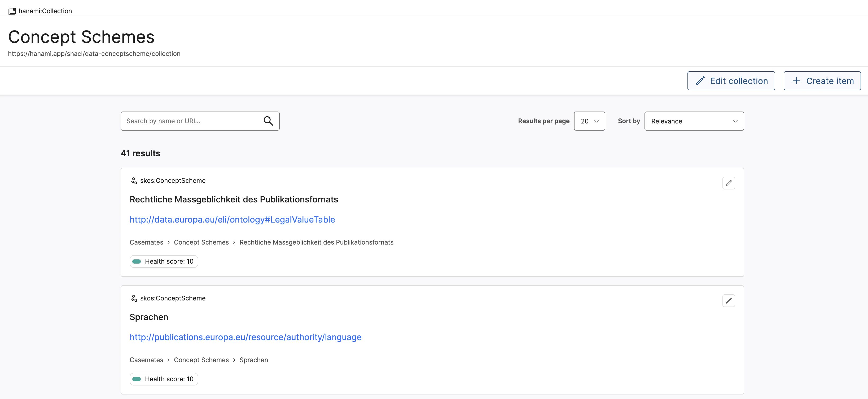Click the Create item button
Image resolution: width=868 pixels, height=399 pixels.
(x=822, y=81)
